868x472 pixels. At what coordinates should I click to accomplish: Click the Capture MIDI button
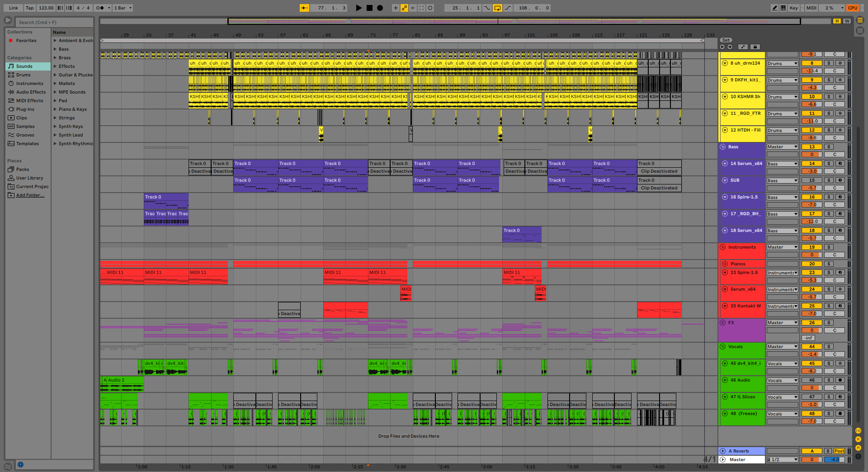click(421, 8)
